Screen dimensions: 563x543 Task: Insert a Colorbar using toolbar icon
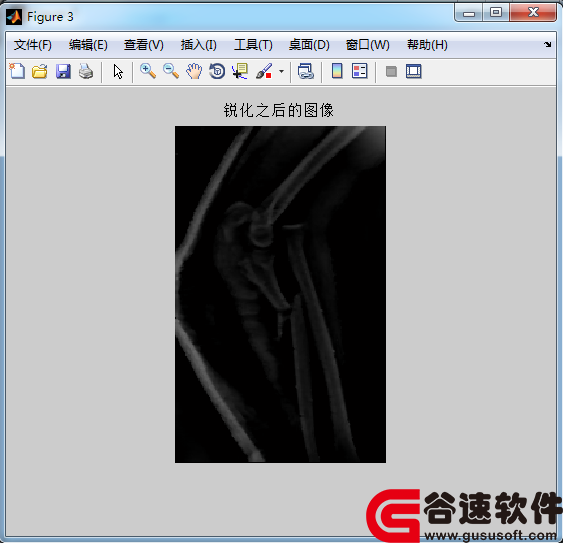coord(337,71)
